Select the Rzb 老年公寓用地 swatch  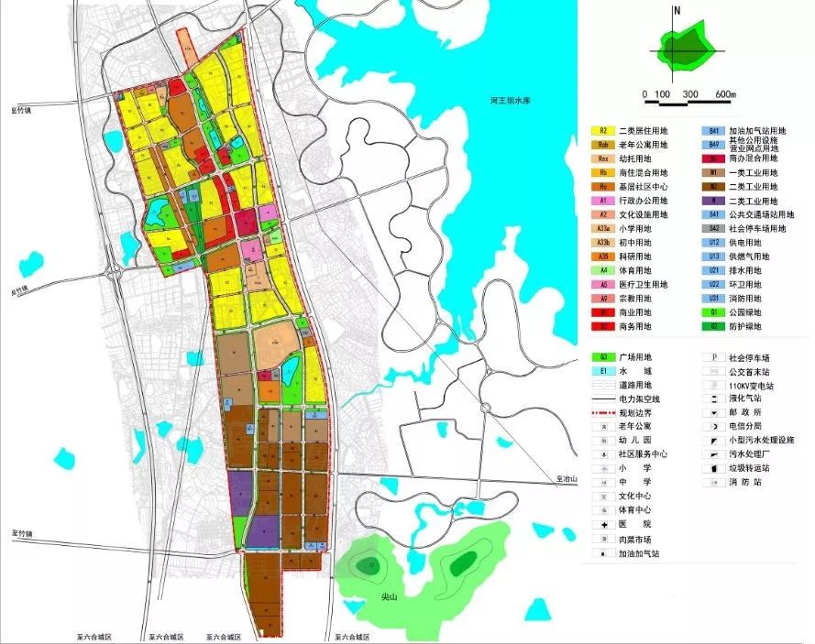pos(604,145)
